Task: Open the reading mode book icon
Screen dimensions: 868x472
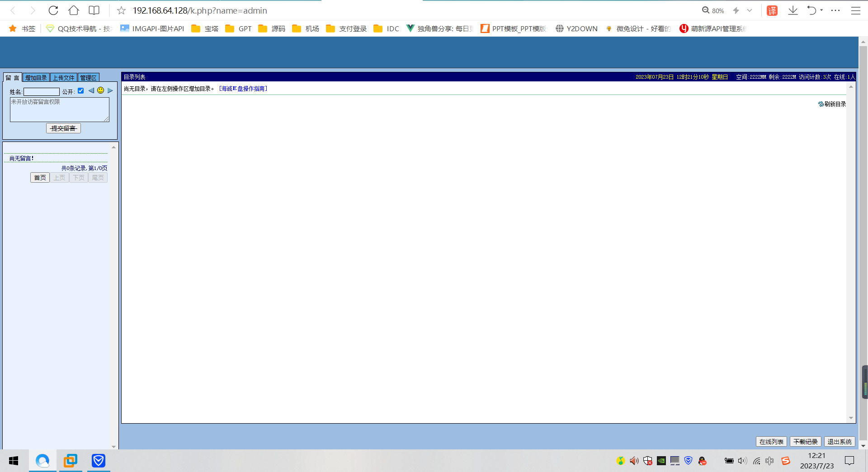Action: (94, 10)
